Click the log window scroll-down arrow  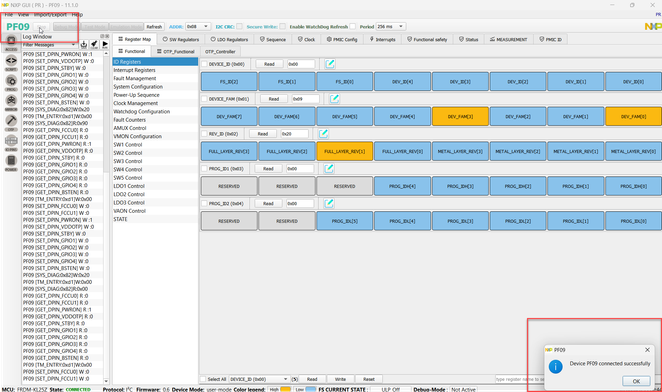106,381
